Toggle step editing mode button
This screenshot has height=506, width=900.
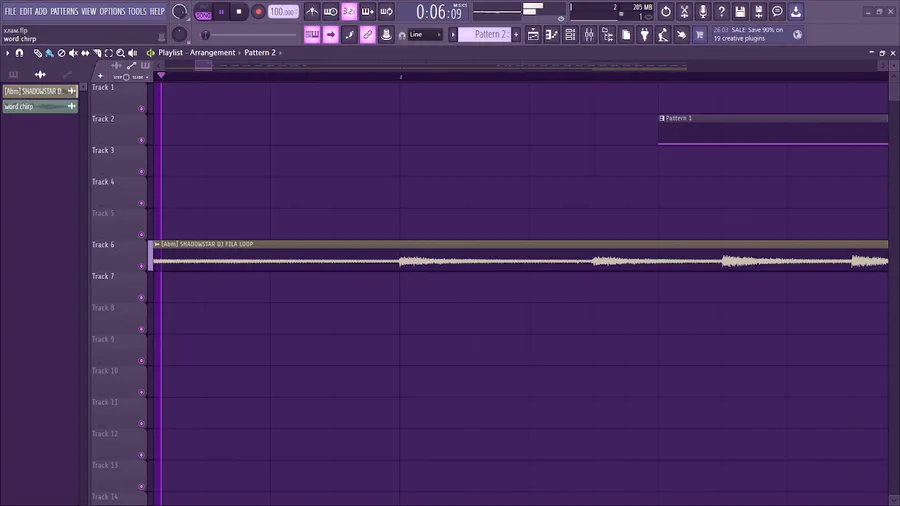pos(349,34)
